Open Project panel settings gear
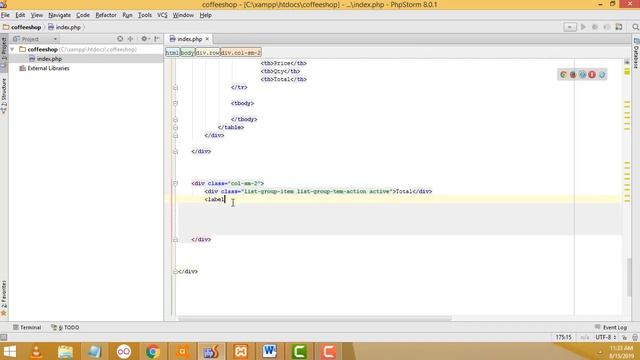The width and height of the screenshot is (640, 360). (144, 39)
